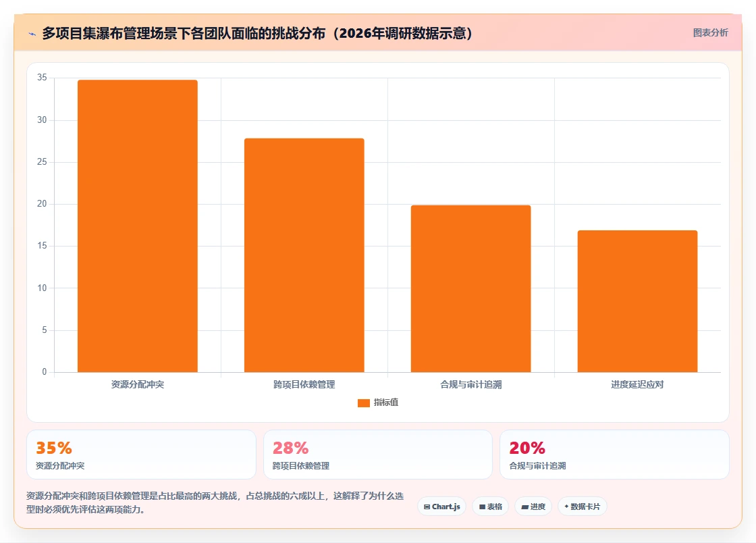Viewport: 756px width, 543px height.
Task: Click the summary sentence starting with 资源分配冲突和
Action: point(215,502)
